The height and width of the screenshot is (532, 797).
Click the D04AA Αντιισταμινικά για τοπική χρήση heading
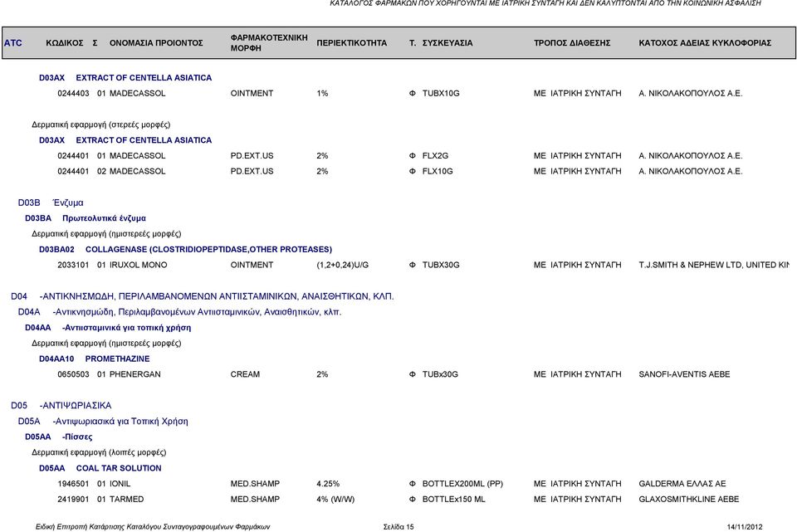click(x=108, y=328)
